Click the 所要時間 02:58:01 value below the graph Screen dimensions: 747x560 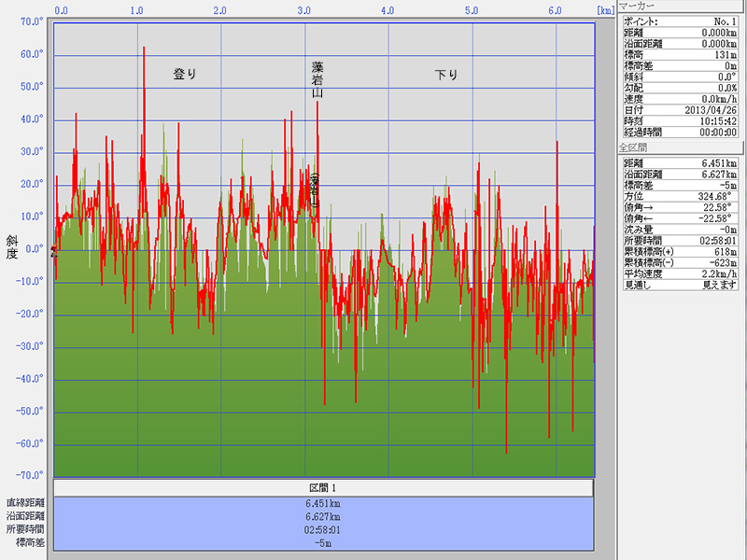click(x=323, y=528)
